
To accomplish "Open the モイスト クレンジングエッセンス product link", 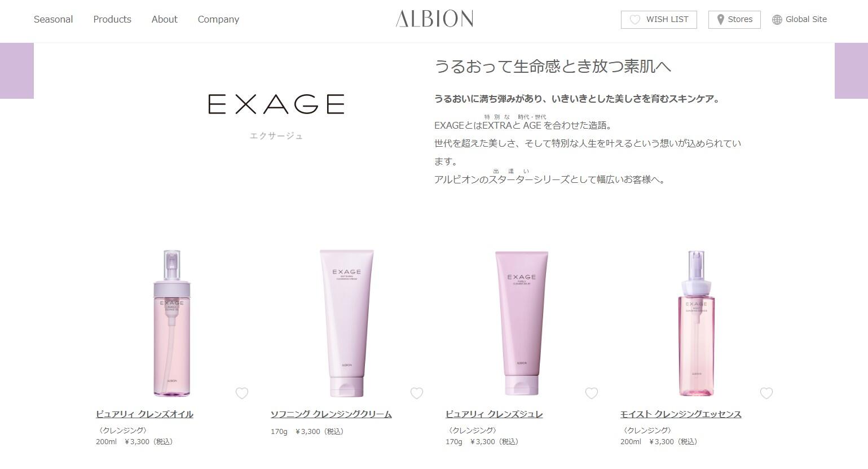I will 681,414.
